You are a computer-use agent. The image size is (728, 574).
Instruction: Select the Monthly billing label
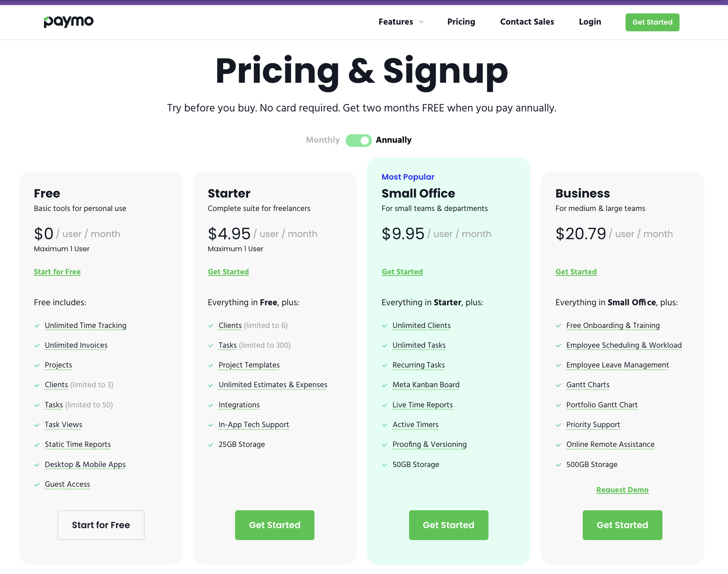click(x=323, y=140)
